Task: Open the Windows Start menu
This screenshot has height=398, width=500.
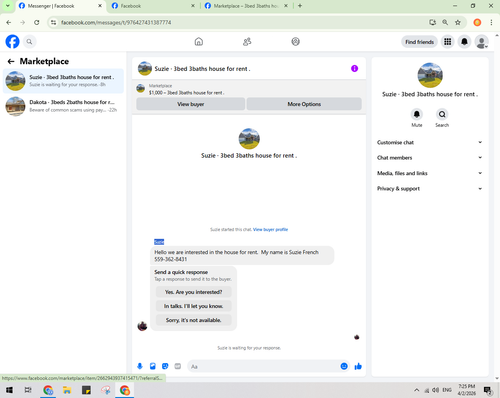Action: (x=9, y=390)
